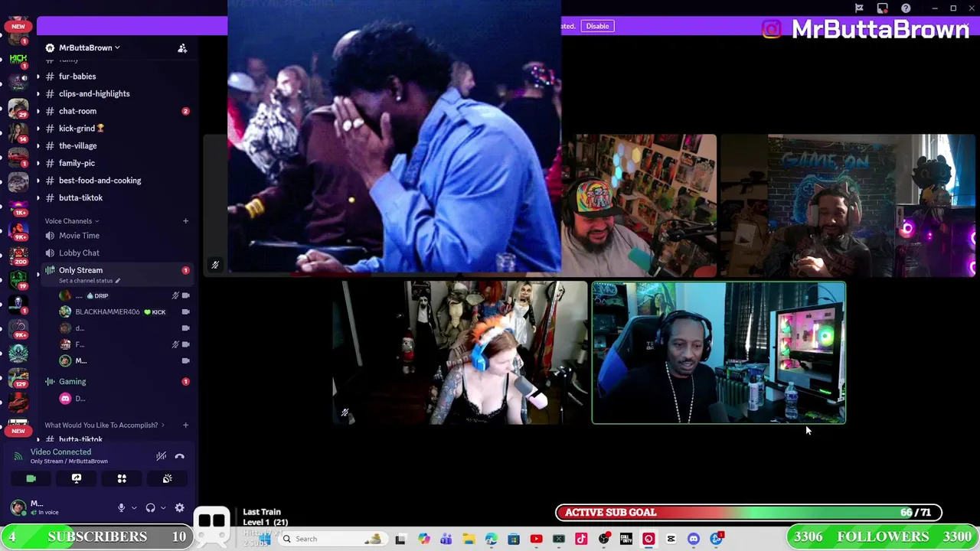Expand the family-pic thread arrow
The width and height of the screenshot is (980, 551).
pyautogui.click(x=38, y=163)
